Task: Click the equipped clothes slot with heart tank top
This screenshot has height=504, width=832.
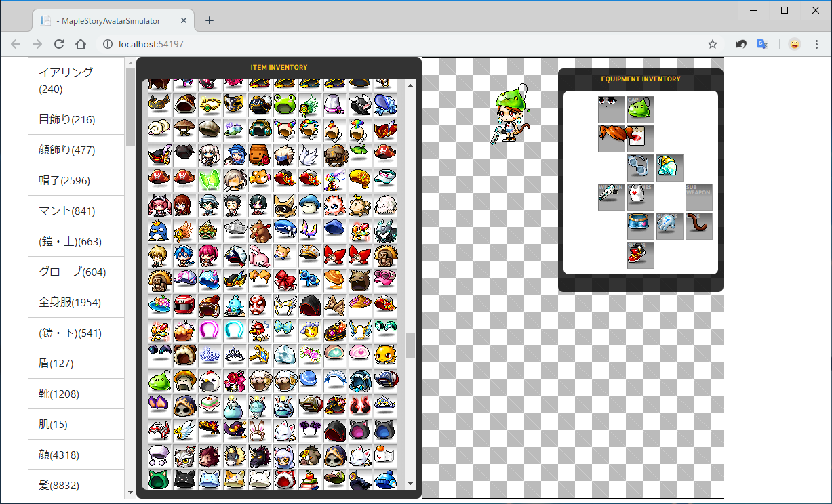Action: pyautogui.click(x=641, y=197)
